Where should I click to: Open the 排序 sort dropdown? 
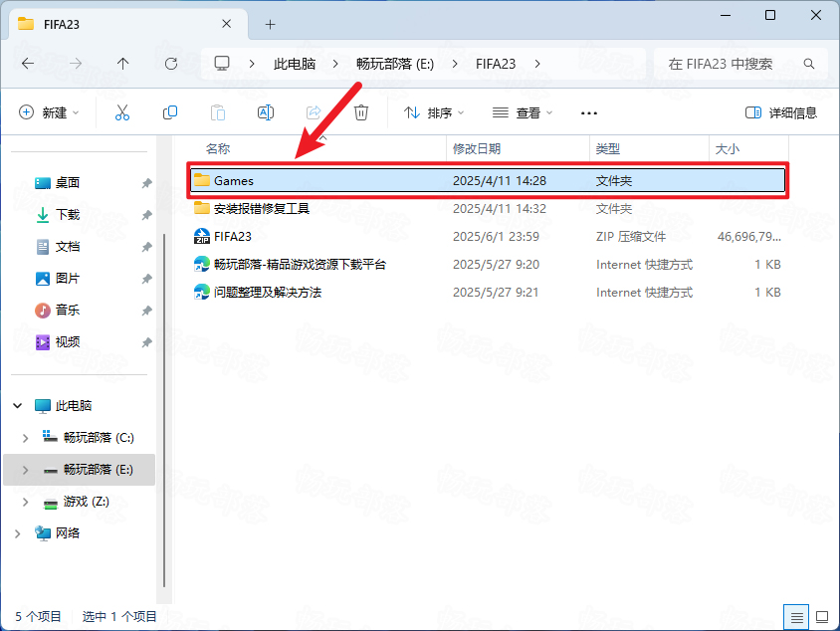[434, 112]
